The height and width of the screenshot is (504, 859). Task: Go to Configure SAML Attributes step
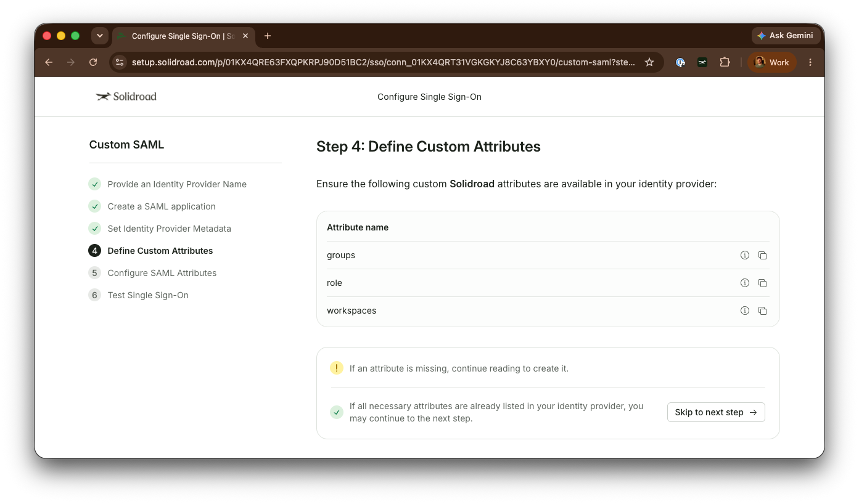tap(162, 273)
